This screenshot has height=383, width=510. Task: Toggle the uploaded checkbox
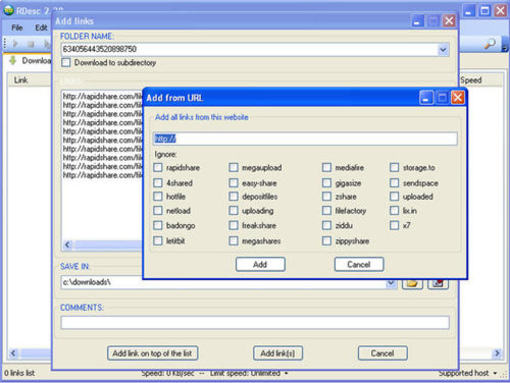click(394, 196)
